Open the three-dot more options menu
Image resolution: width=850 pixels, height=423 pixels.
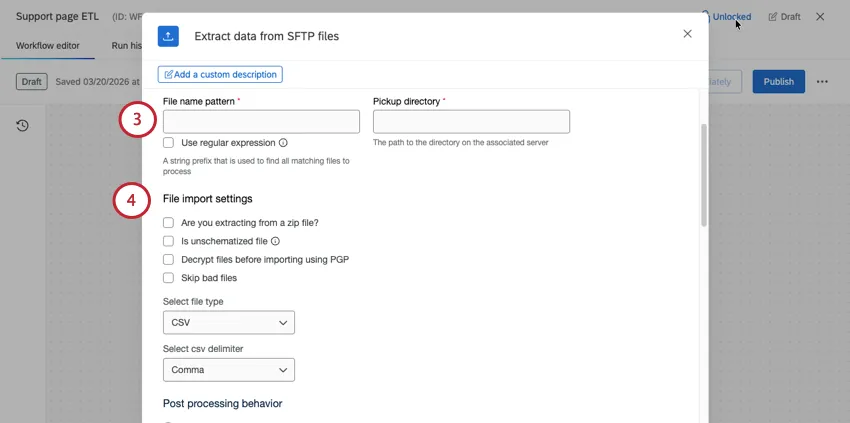pyautogui.click(x=822, y=82)
